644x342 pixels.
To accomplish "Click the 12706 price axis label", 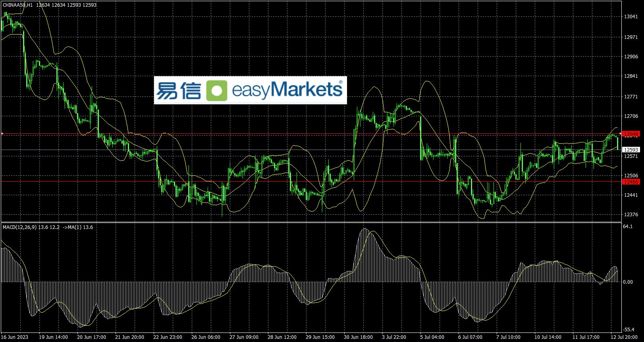I will [631, 116].
